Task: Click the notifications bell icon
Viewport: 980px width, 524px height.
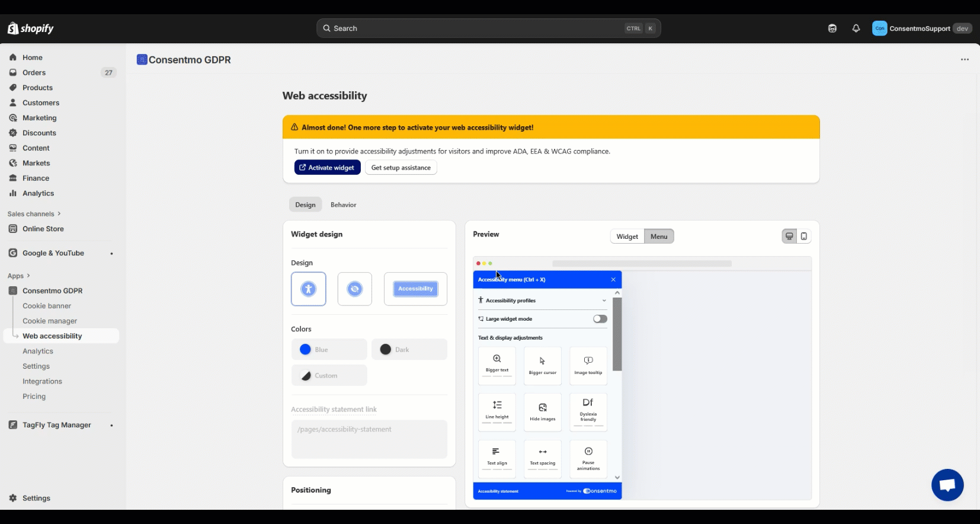Action: 856,28
